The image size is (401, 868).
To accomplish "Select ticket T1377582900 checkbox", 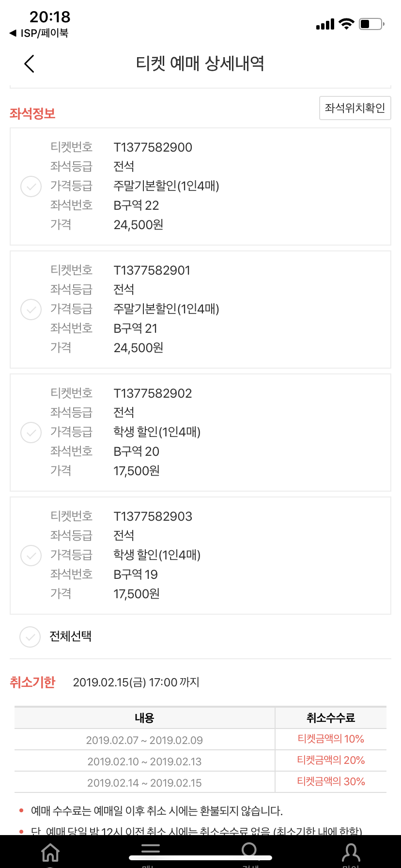I will [x=31, y=186].
